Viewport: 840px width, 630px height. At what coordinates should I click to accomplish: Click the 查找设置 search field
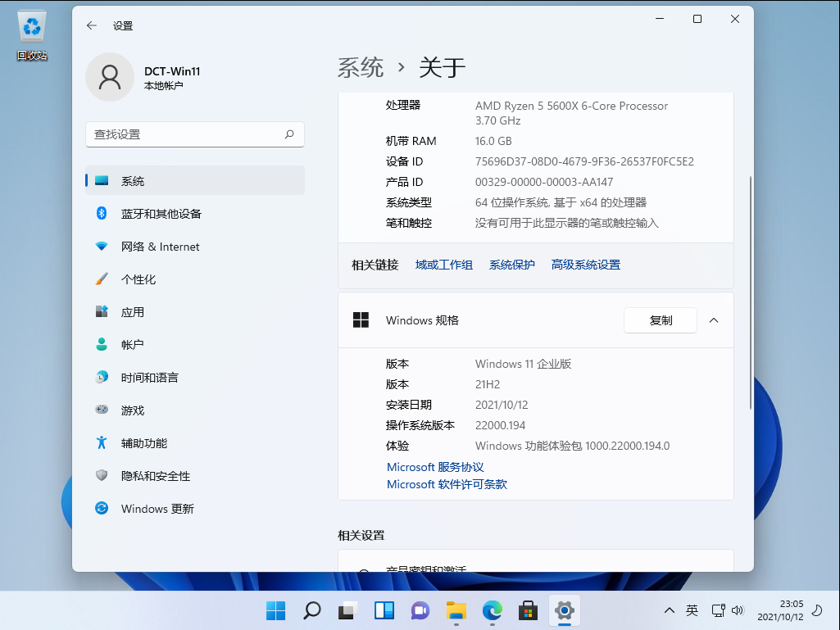click(x=195, y=134)
